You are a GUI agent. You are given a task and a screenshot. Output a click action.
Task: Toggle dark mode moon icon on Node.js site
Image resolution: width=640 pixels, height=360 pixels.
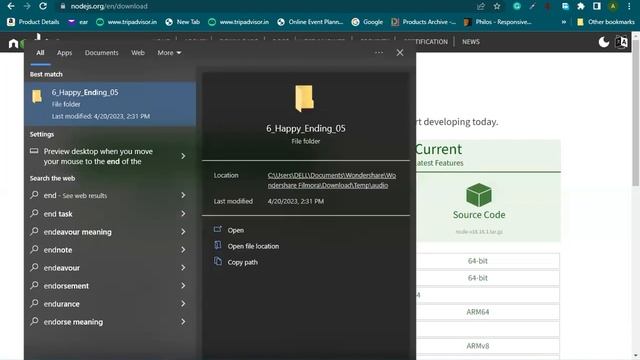[604, 42]
